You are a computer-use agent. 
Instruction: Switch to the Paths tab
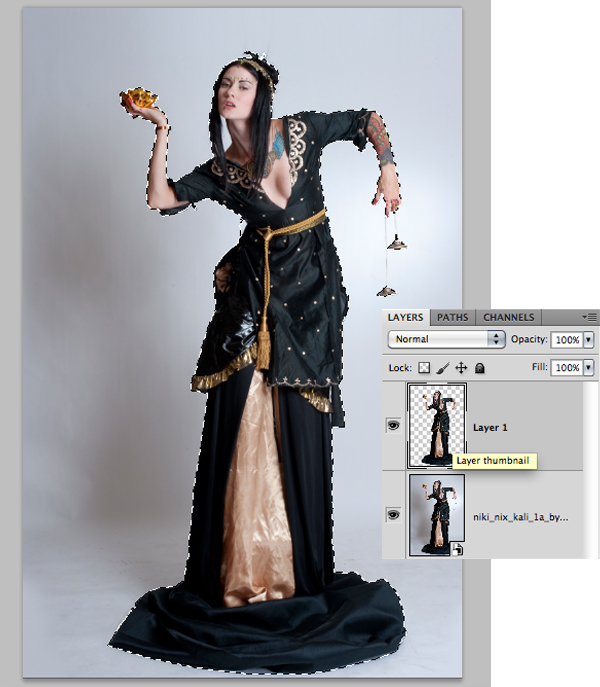(452, 317)
